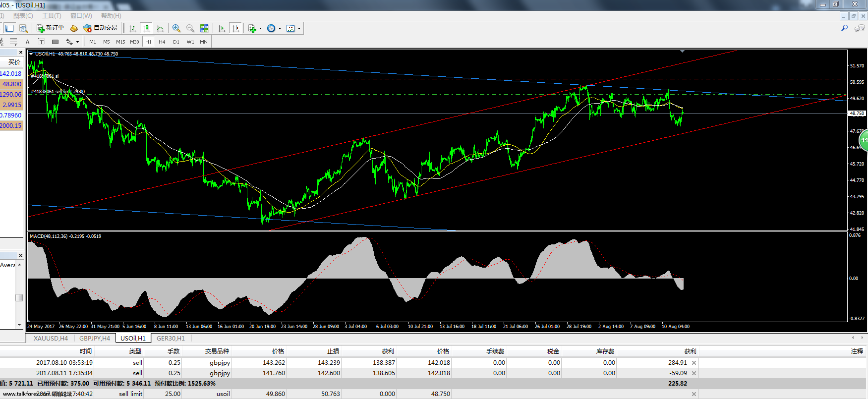Click the chart Templates icon
The image size is (868, 399).
pyautogui.click(x=290, y=28)
